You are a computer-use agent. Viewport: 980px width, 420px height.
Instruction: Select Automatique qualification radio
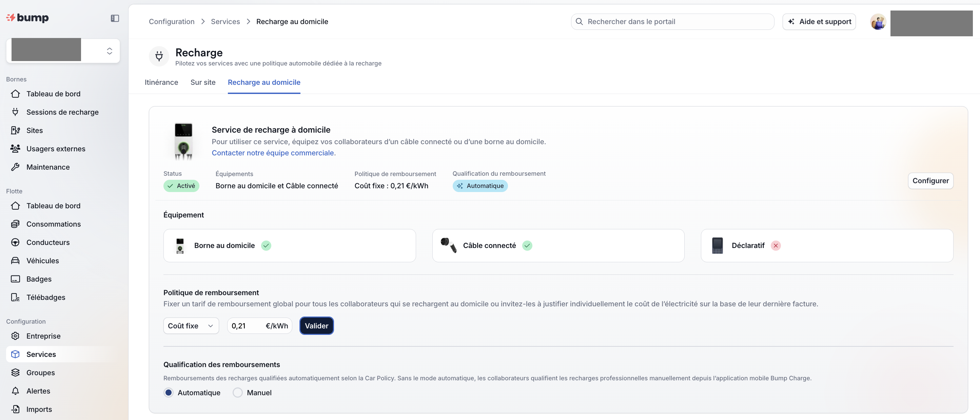click(169, 393)
